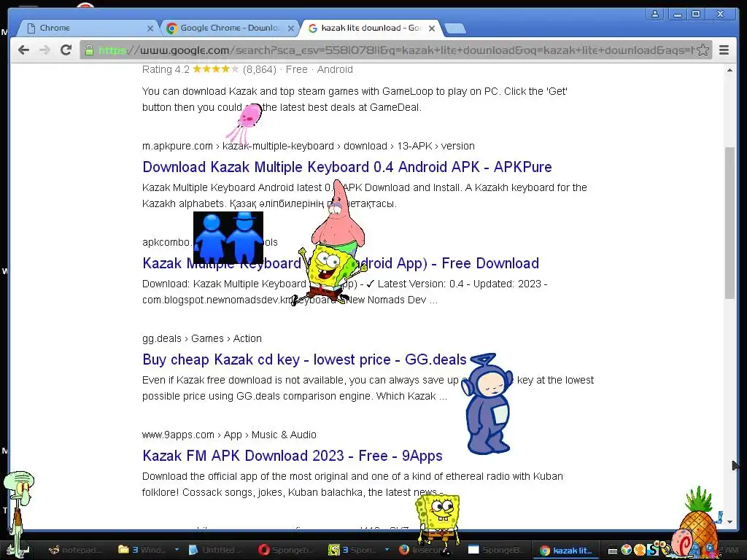
Task: Click the 'gg.deals › Games › Action' breadcrumb
Action: (202, 338)
